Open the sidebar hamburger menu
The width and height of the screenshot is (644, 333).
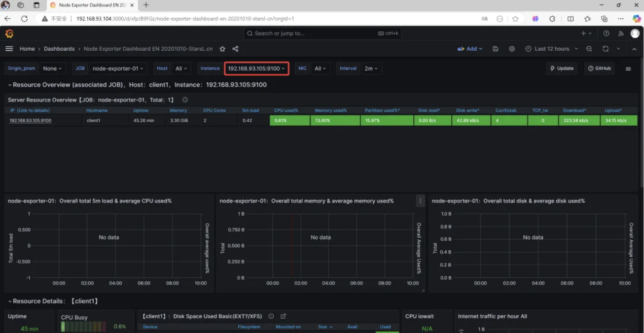(9, 49)
